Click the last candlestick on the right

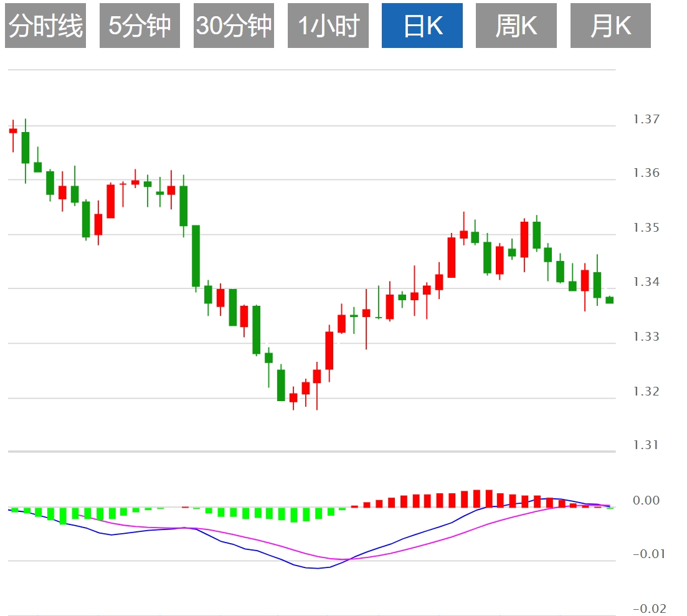[x=609, y=300]
